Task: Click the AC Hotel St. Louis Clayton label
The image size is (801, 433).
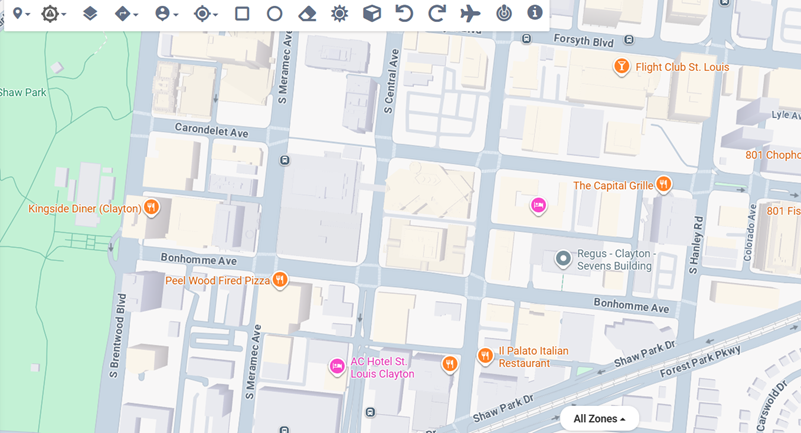Action: (x=382, y=368)
